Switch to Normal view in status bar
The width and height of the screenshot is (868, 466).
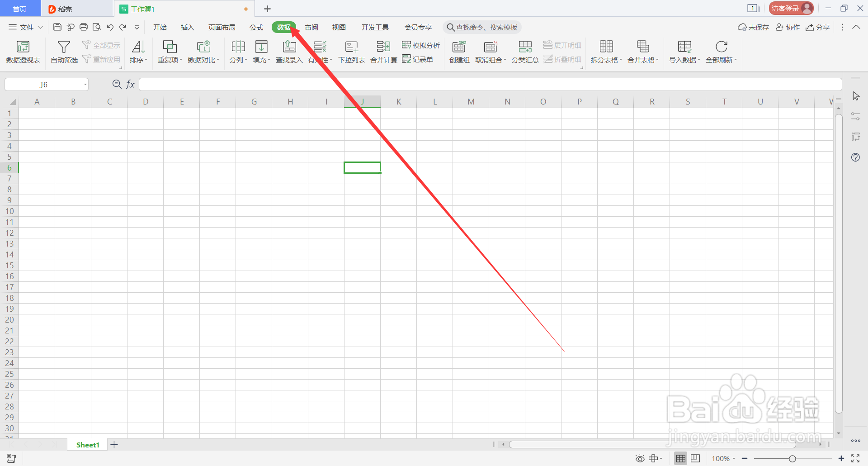681,458
